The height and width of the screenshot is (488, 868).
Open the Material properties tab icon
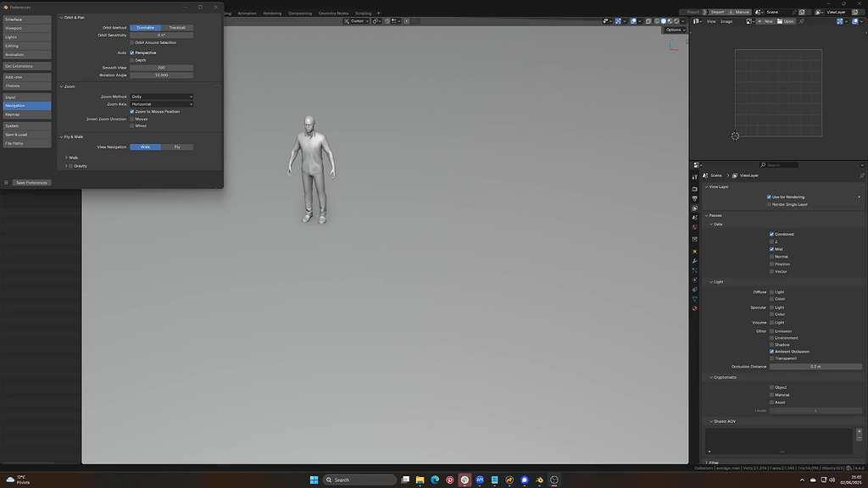pos(695,308)
